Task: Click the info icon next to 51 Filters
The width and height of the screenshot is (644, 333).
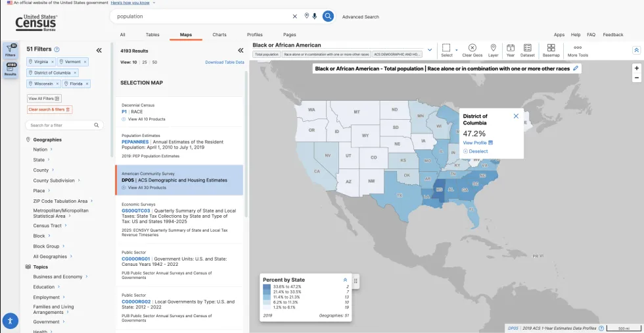Action: (x=57, y=49)
